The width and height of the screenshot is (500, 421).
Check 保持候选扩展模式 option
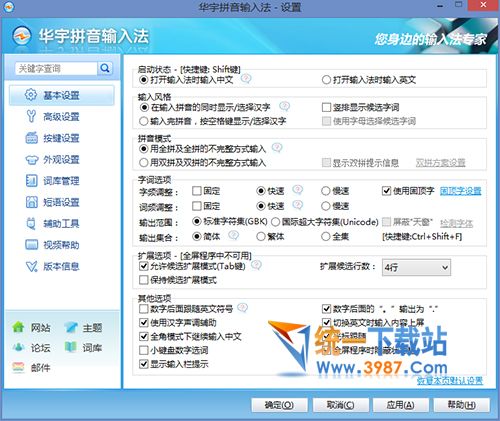144,280
